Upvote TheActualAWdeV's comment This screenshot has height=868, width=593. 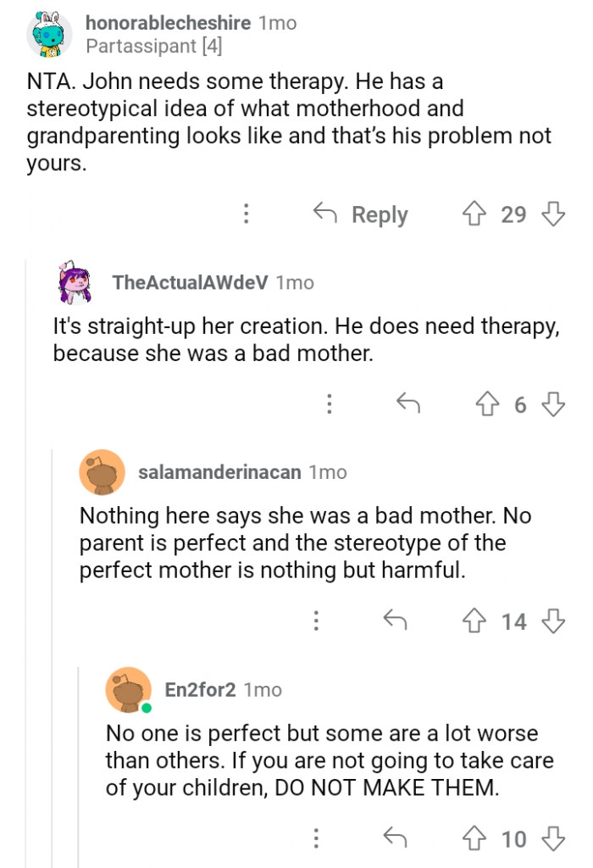click(x=488, y=405)
